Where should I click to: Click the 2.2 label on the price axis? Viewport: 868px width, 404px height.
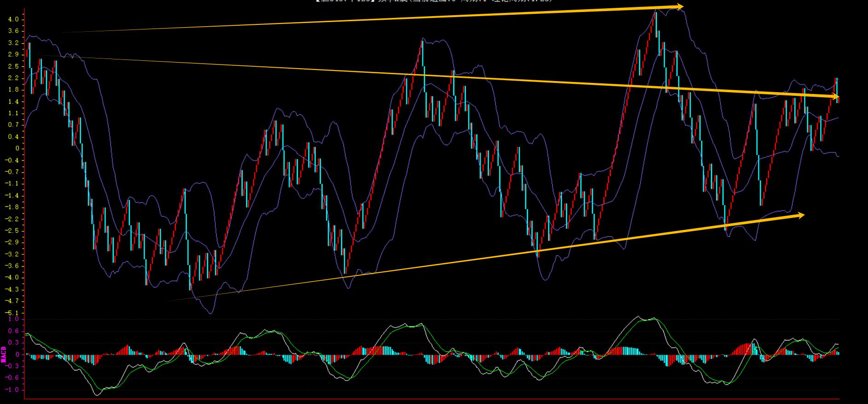(13, 78)
